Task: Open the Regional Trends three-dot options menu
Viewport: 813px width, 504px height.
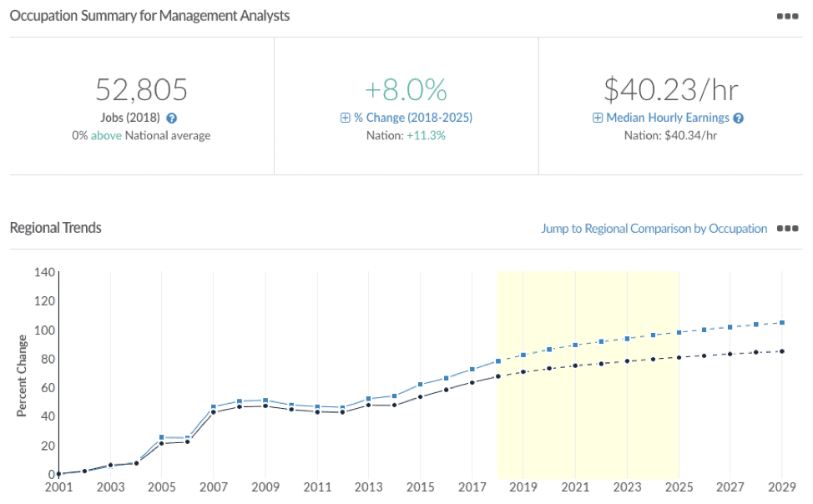Action: coord(787,228)
